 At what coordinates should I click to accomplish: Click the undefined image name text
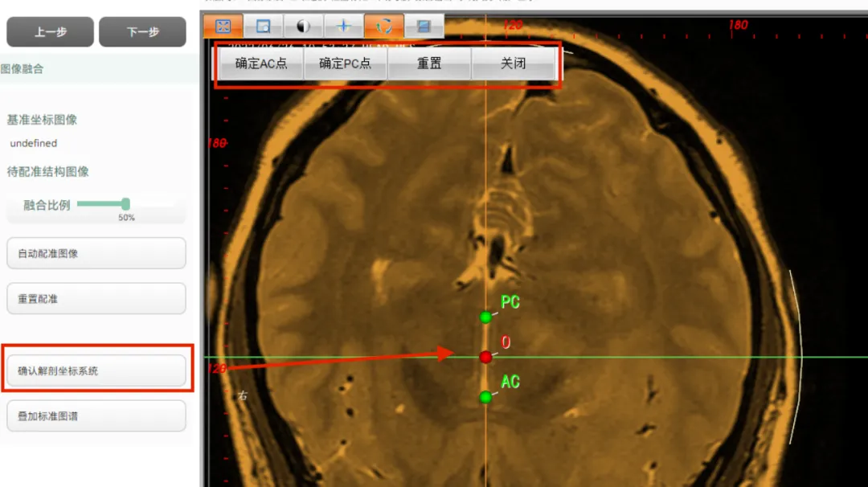pos(33,143)
